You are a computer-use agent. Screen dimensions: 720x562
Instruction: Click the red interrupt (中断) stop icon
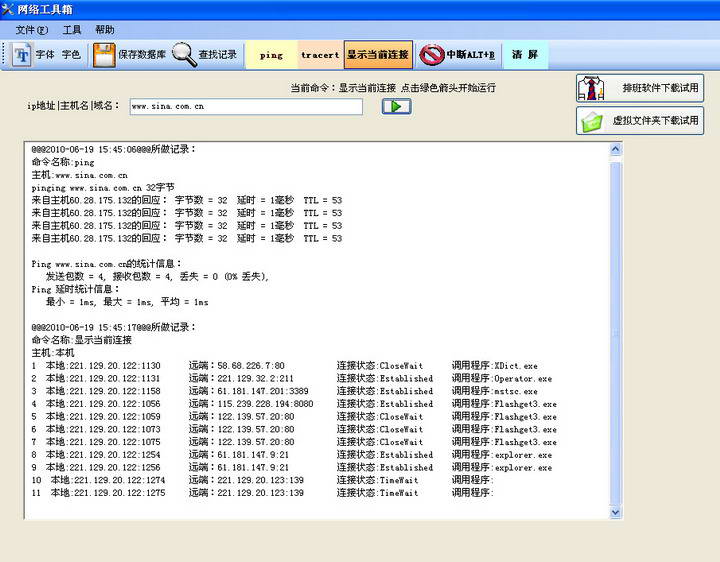point(431,55)
